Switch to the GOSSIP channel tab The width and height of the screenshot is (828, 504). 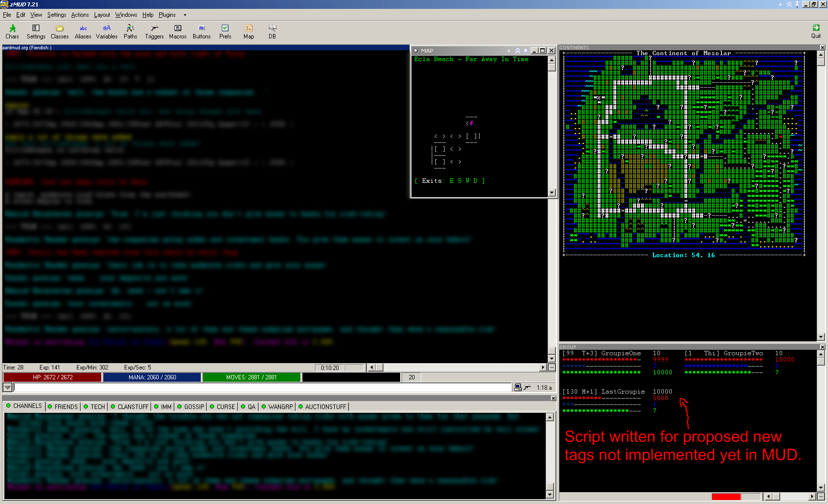point(190,406)
